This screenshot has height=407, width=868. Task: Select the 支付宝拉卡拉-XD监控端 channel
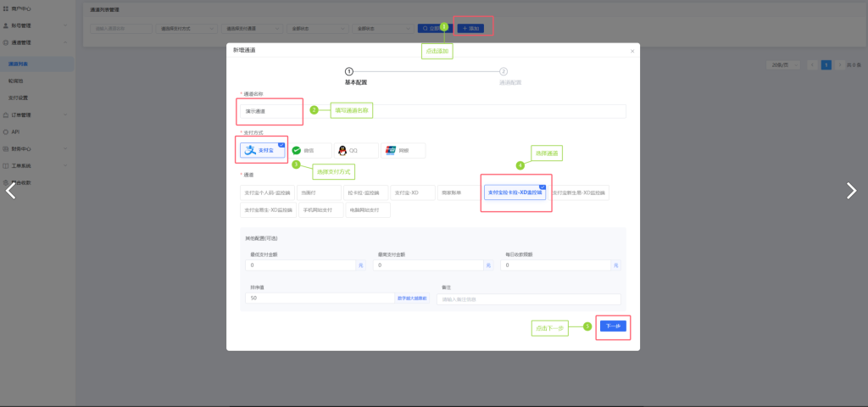[515, 192]
